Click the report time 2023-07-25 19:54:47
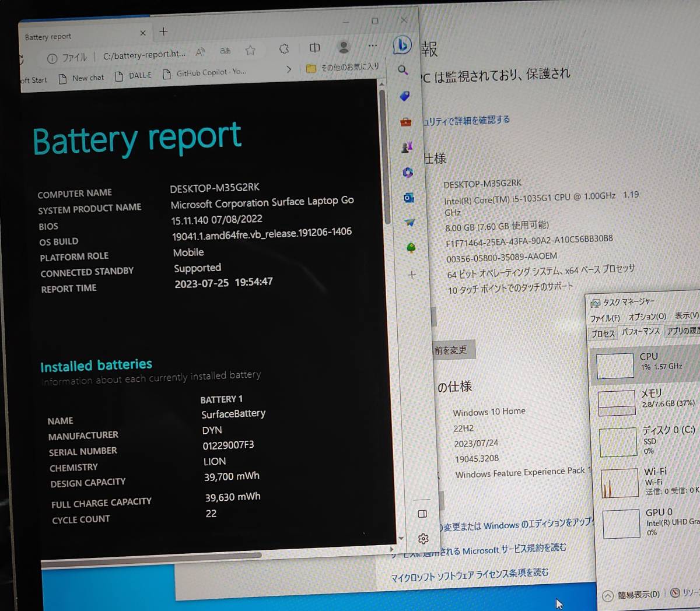Image resolution: width=700 pixels, height=611 pixels. (x=223, y=283)
